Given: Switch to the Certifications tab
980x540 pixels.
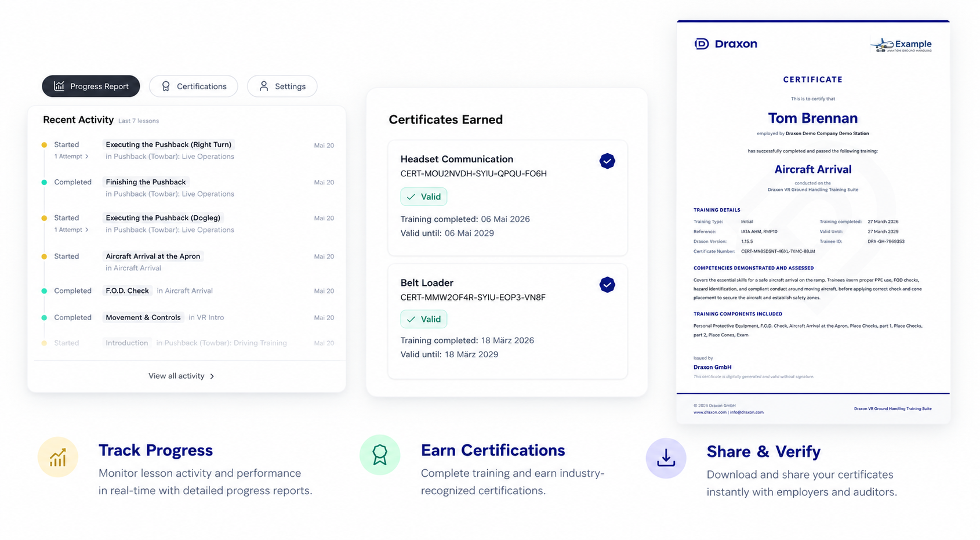Looking at the screenshot, I should tap(194, 86).
